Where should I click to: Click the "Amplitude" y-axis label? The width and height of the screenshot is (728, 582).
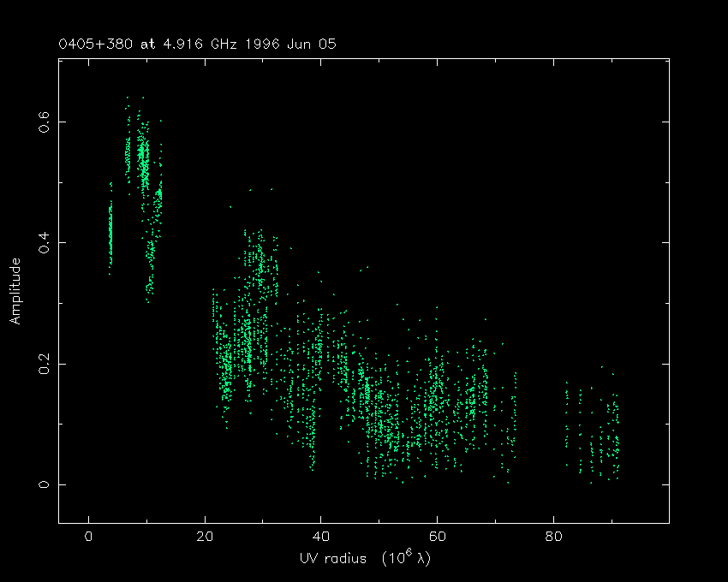(15, 290)
